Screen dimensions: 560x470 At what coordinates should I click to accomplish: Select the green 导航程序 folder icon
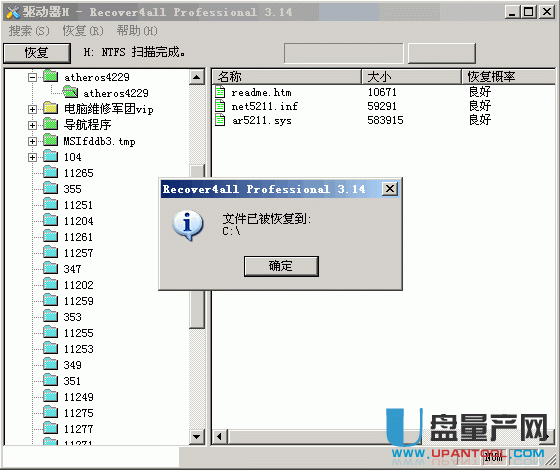(x=51, y=125)
